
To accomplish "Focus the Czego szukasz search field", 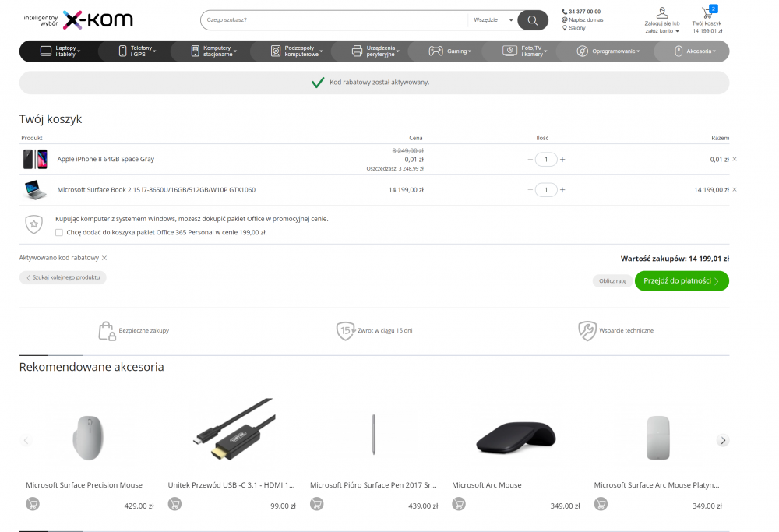I will (x=336, y=20).
